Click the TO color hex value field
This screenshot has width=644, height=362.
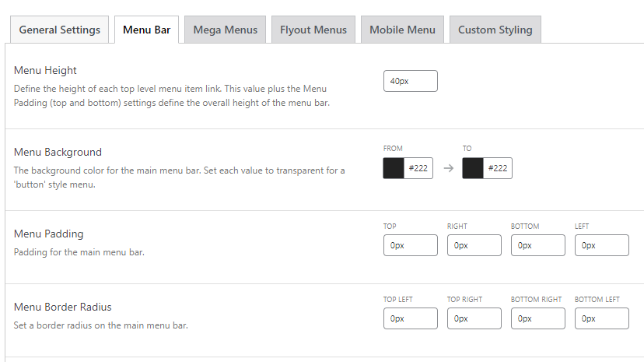tap(497, 168)
